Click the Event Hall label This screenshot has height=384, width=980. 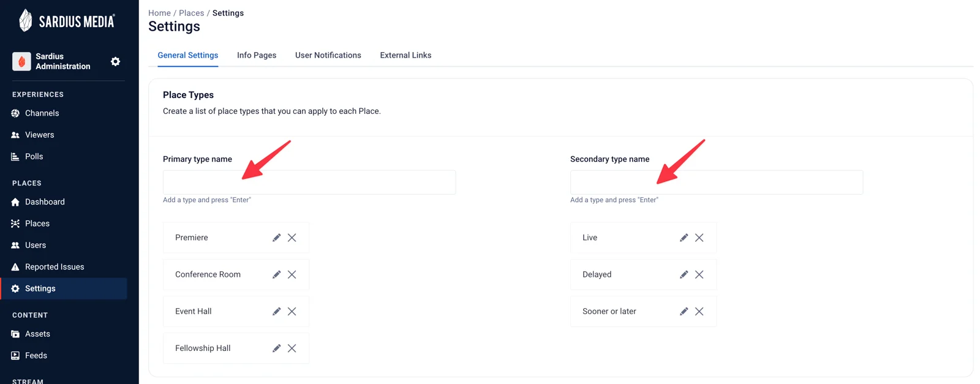click(x=194, y=311)
